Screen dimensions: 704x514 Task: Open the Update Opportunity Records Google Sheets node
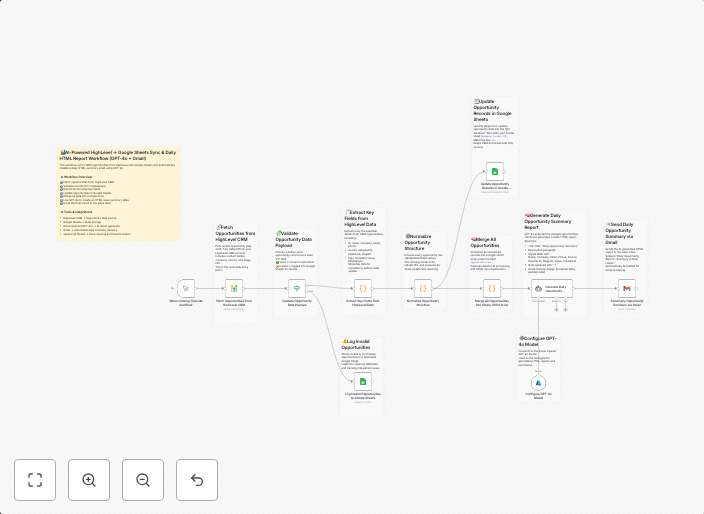pos(495,171)
